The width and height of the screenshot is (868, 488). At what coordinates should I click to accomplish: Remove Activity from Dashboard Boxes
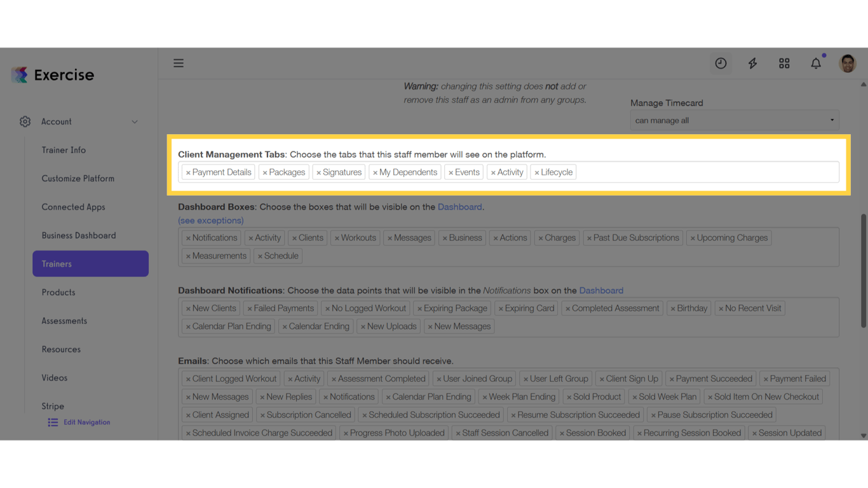tap(252, 238)
